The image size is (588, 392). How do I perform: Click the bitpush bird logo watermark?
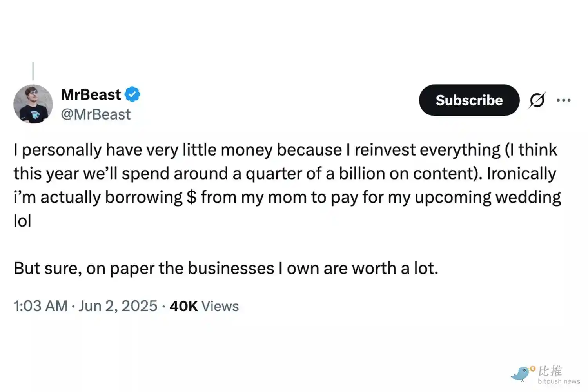[x=521, y=374]
